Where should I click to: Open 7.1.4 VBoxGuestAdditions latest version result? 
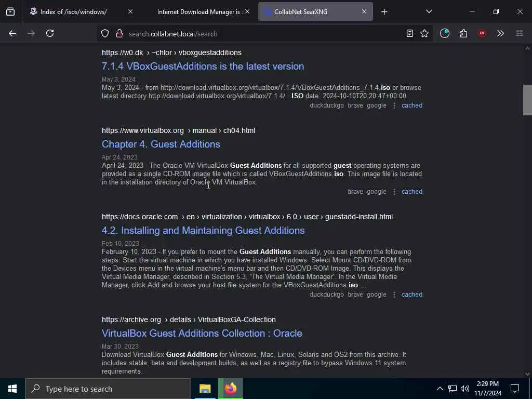pyautogui.click(x=203, y=66)
